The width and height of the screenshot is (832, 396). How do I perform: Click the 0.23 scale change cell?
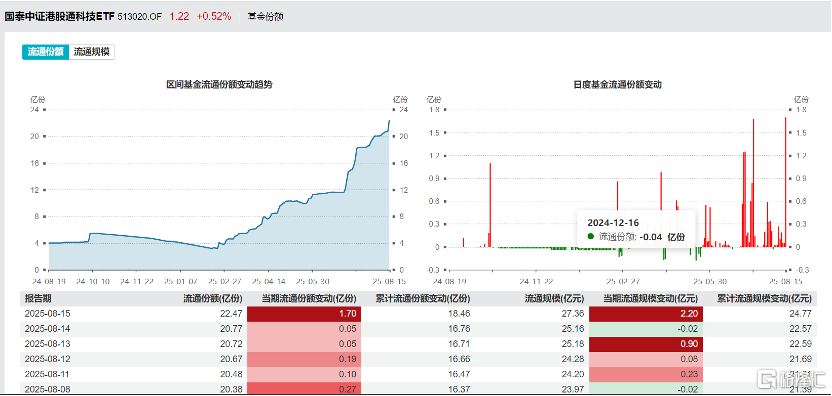[646, 374]
